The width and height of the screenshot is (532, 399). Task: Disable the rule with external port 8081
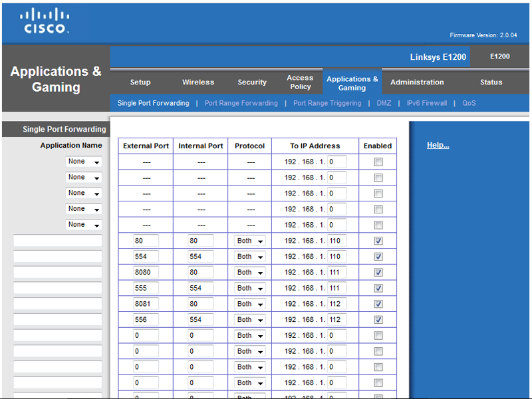click(378, 304)
